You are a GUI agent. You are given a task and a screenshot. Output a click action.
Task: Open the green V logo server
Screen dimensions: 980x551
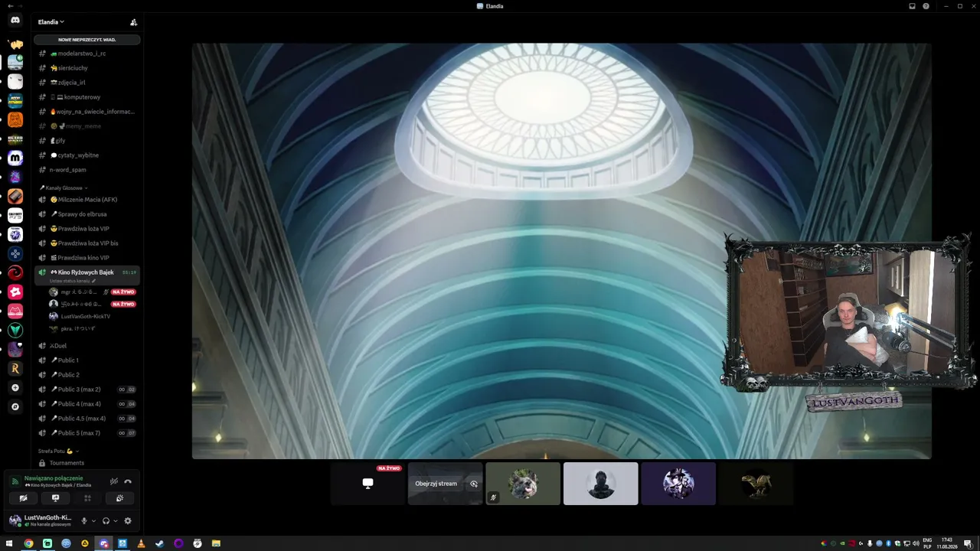point(15,330)
